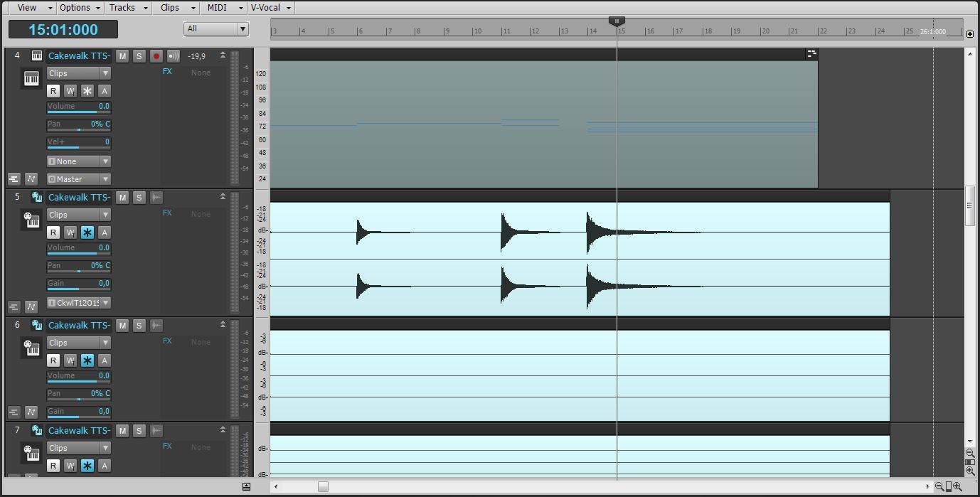Viewport: 980px width, 497px height.
Task: Mute track 4
Action: pyautogui.click(x=122, y=56)
